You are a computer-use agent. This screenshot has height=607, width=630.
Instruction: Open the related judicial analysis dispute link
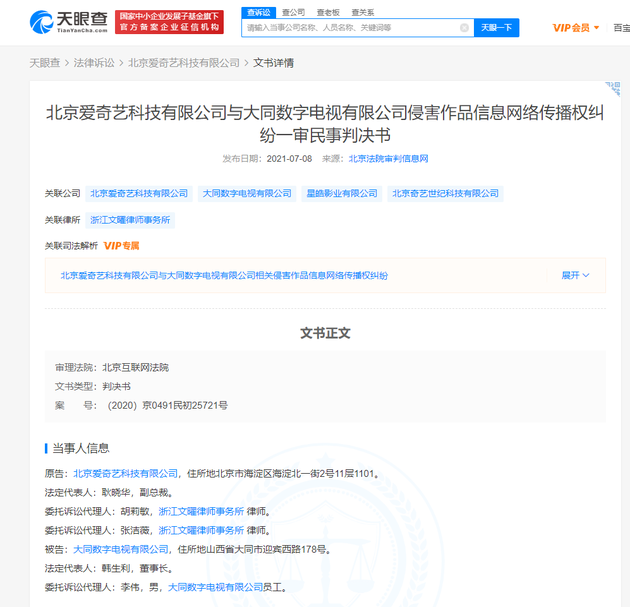point(224,276)
